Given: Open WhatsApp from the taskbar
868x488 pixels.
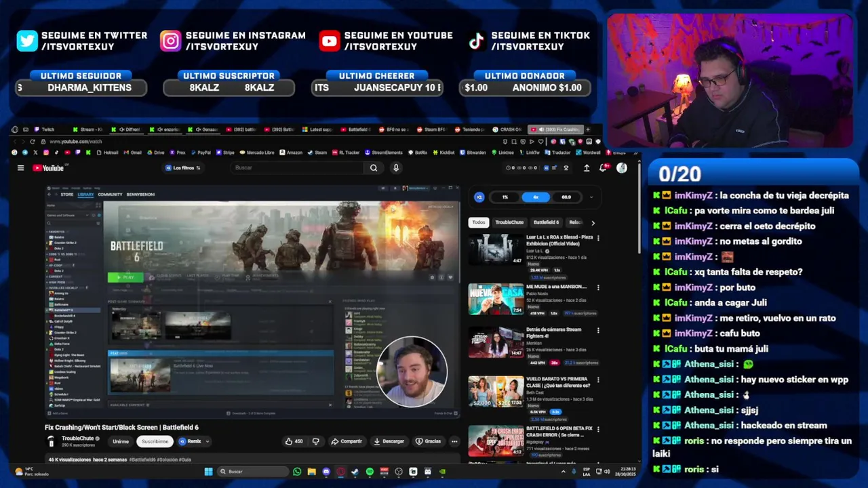Looking at the screenshot, I should click(297, 472).
